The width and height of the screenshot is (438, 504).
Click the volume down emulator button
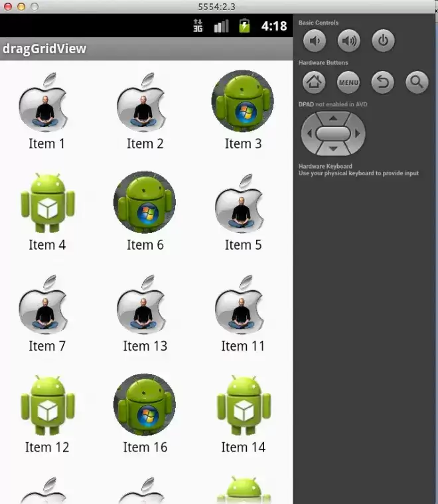pyautogui.click(x=315, y=41)
